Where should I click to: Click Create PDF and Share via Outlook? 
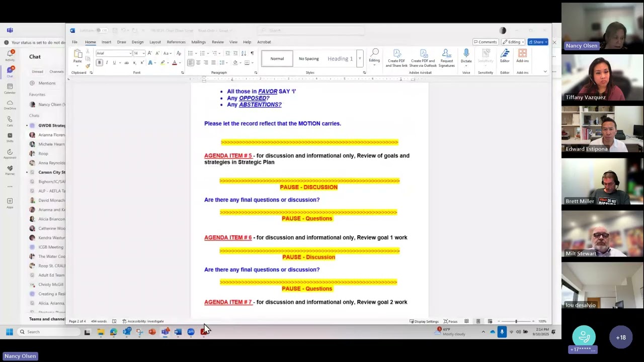423,58
